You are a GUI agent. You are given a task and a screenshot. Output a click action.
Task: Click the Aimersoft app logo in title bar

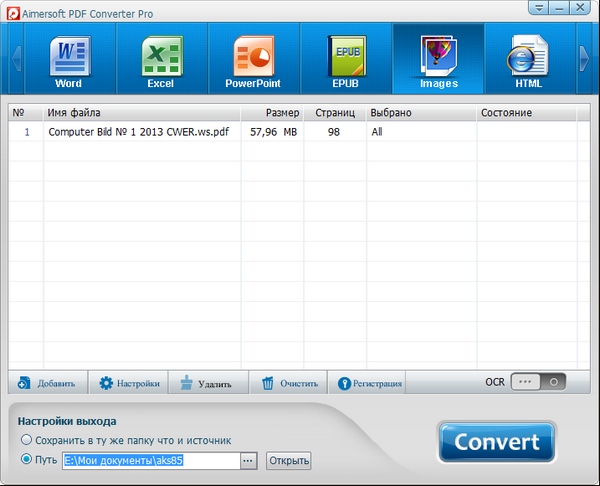(13, 14)
